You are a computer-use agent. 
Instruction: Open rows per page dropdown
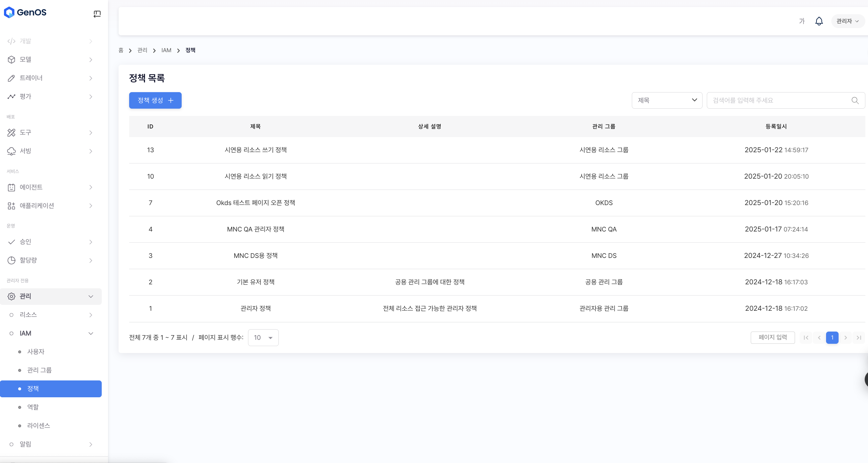click(x=263, y=338)
